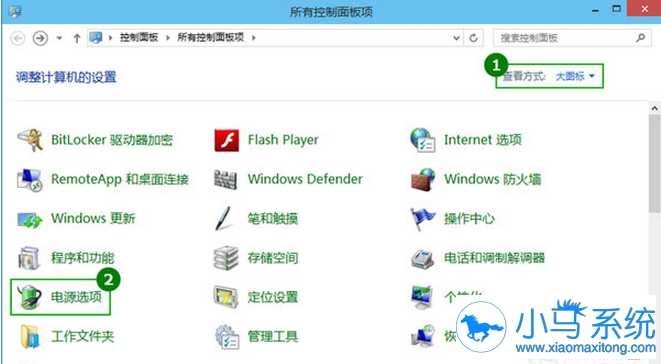Open 定位设置 text link
Viewport: 661px width, 364px height.
coord(273,297)
